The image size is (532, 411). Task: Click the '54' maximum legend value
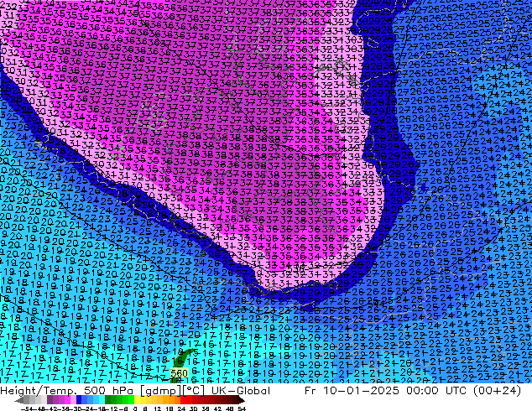pyautogui.click(x=242, y=409)
